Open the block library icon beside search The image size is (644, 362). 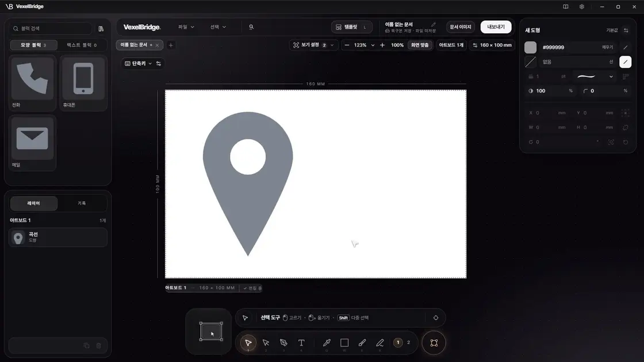[x=101, y=29]
